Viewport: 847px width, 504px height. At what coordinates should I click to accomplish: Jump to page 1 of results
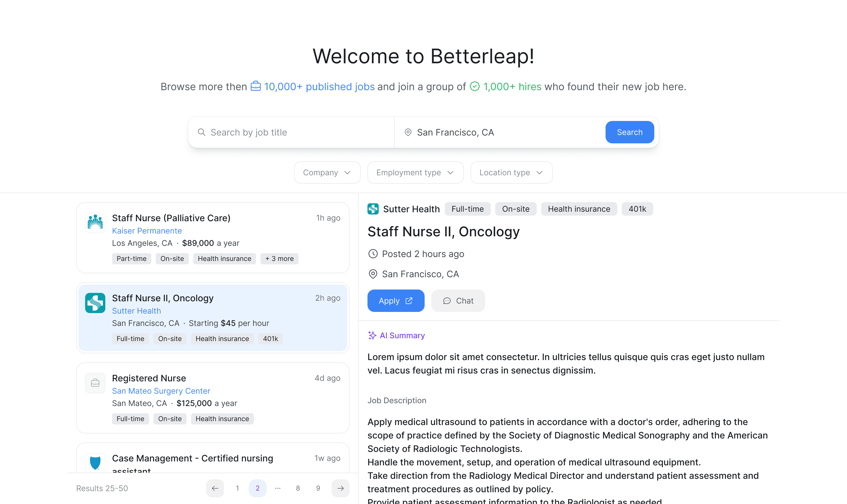tap(238, 488)
